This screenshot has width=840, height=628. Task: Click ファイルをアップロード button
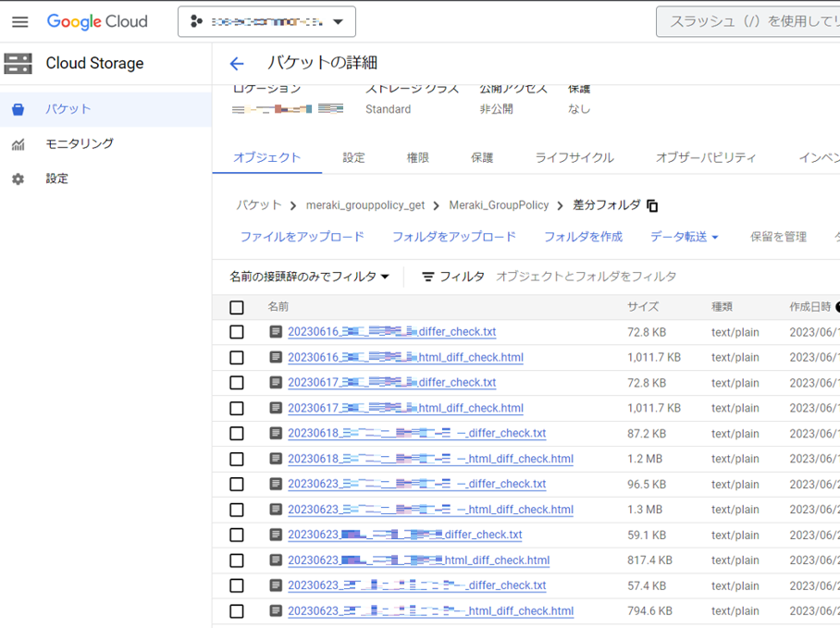tap(303, 237)
